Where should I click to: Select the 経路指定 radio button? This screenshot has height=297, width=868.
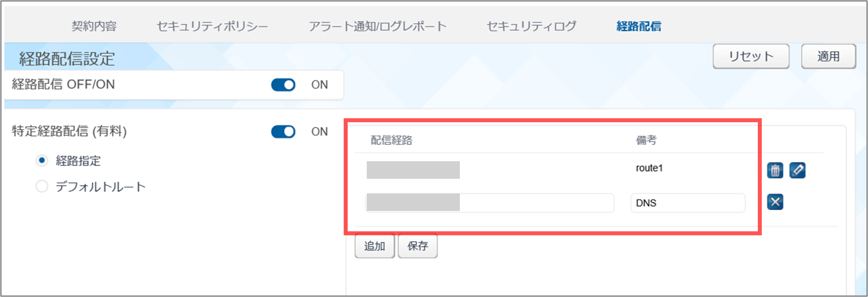point(42,161)
